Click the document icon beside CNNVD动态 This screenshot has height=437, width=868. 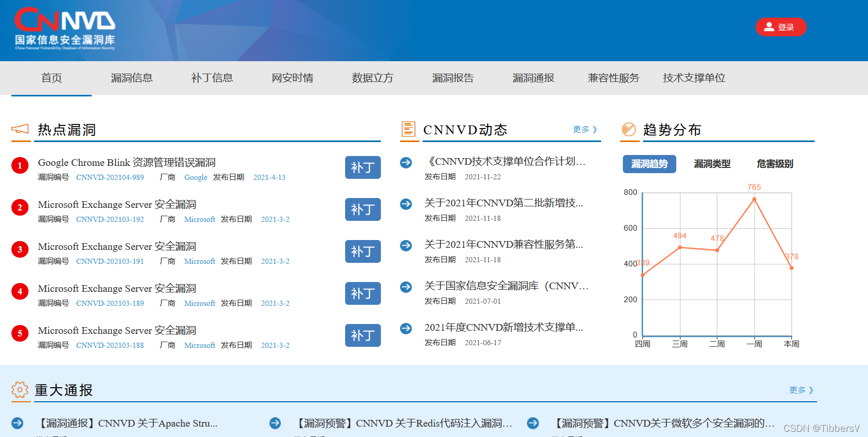point(408,129)
